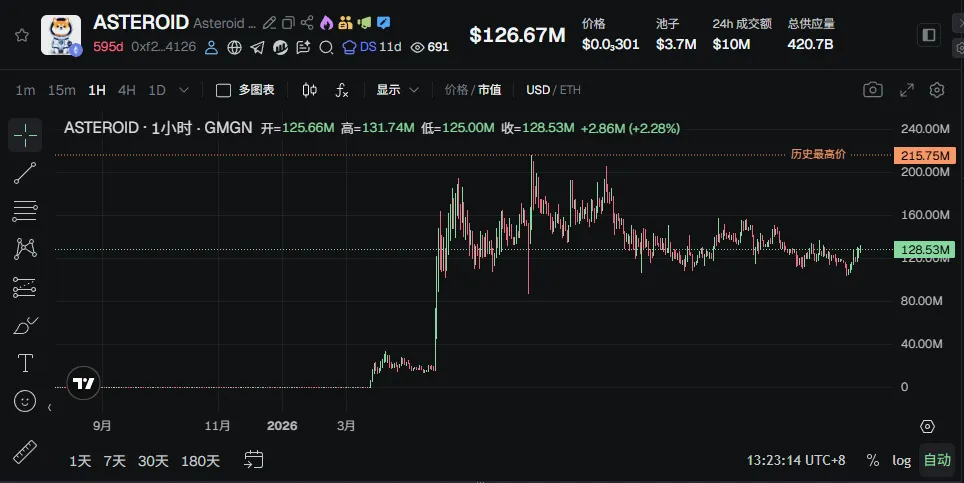The image size is (964, 483).
Task: Open the ASTEROID token avatar image
Action: coord(61,35)
